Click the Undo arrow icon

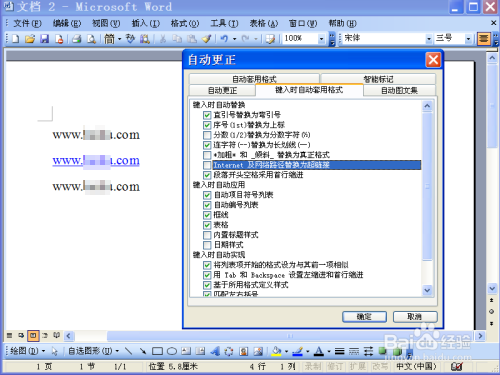224,39
